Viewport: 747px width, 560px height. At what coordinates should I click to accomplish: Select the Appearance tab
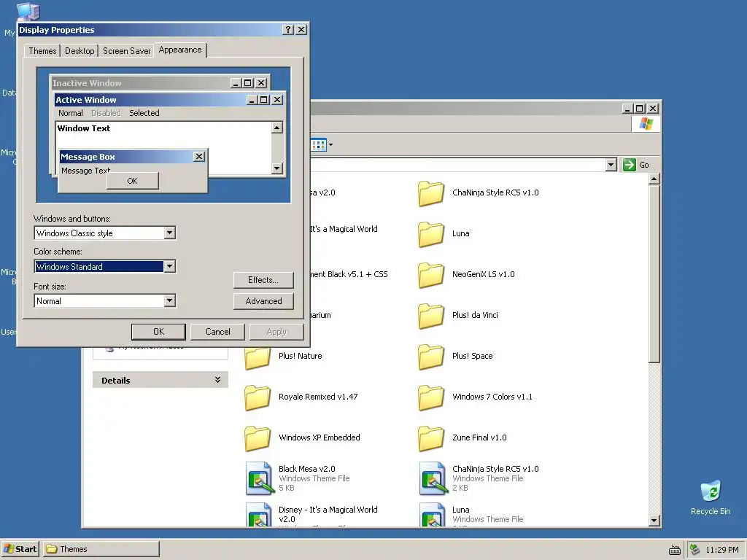pos(180,50)
